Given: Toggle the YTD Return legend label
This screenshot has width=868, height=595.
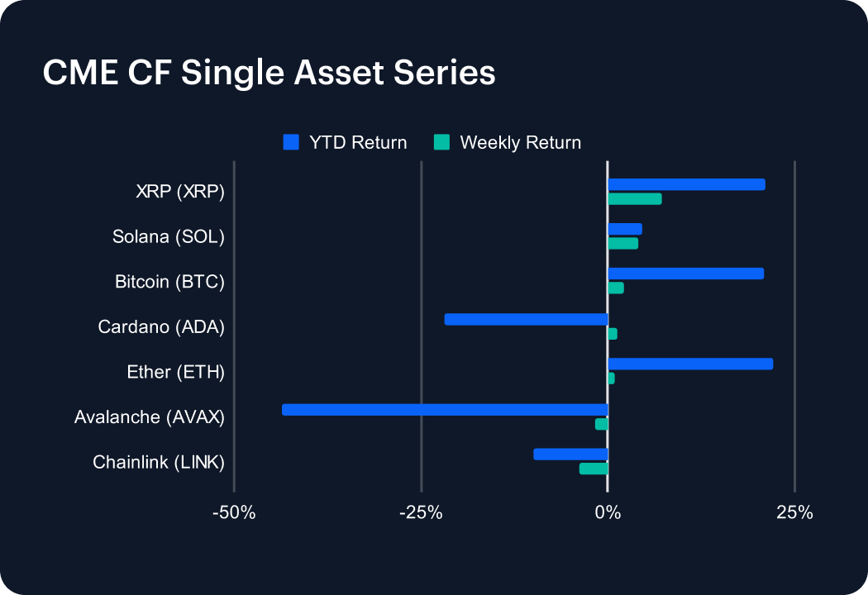Looking at the screenshot, I should pyautogui.click(x=358, y=143).
